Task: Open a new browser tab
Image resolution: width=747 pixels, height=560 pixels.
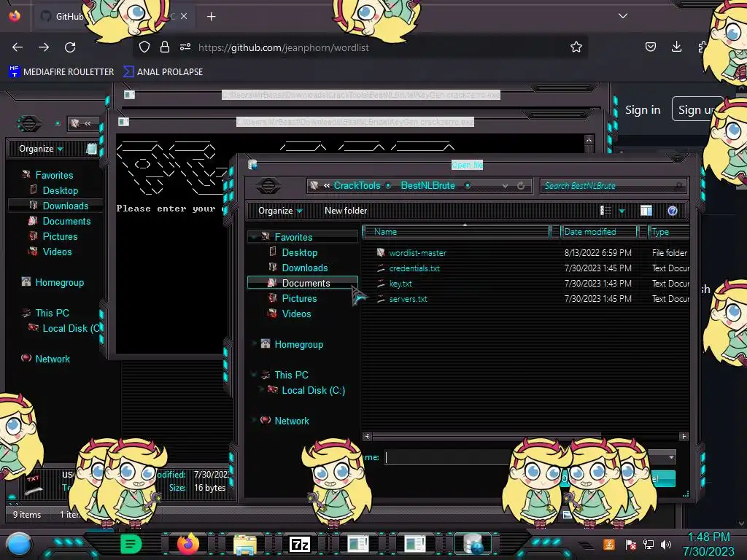Action: pos(211,17)
